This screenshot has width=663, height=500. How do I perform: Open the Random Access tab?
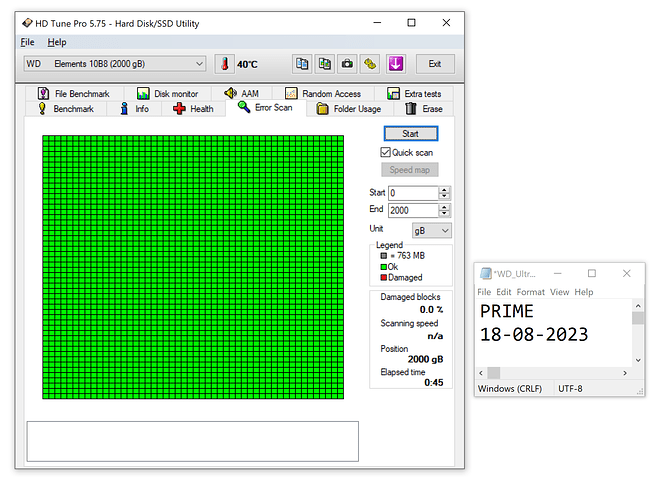pyautogui.click(x=323, y=93)
